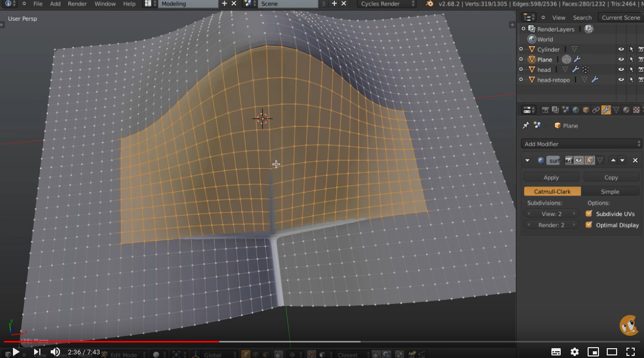Open the Material properties tab
Viewport: 644px width, 358px height.
(626, 109)
